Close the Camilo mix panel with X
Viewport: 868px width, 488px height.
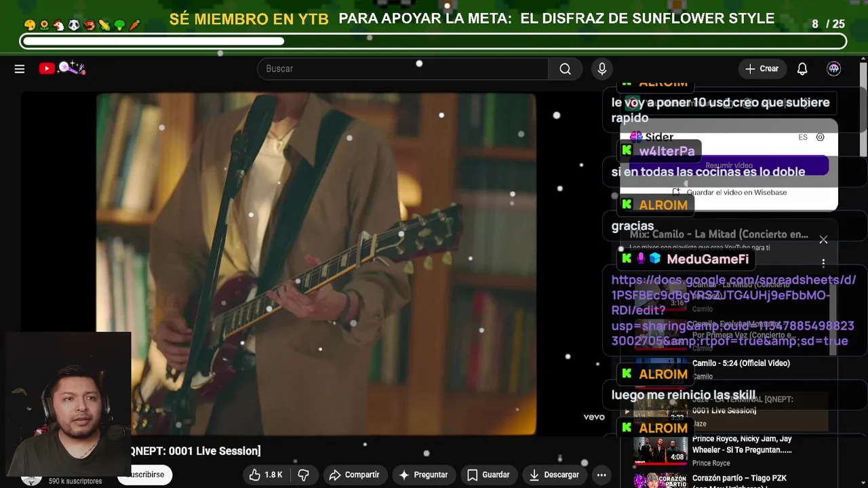tap(823, 239)
